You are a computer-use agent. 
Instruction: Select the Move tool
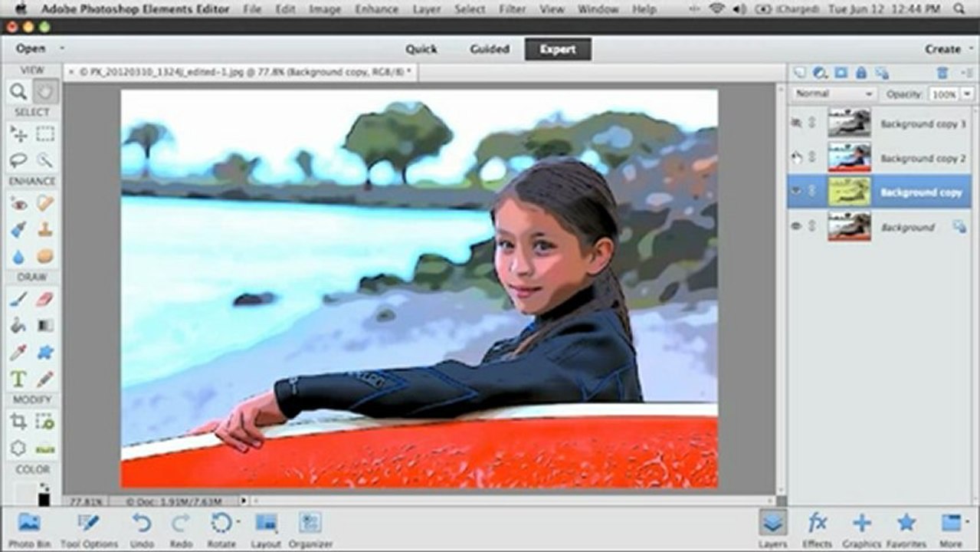point(18,133)
